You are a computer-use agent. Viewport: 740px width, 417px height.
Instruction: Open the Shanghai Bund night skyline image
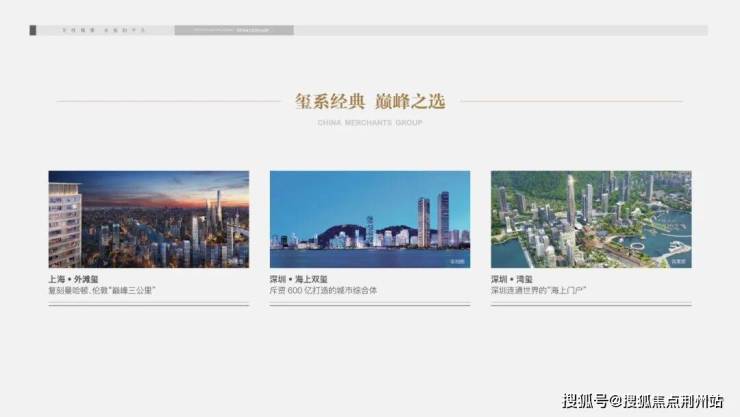[149, 219]
